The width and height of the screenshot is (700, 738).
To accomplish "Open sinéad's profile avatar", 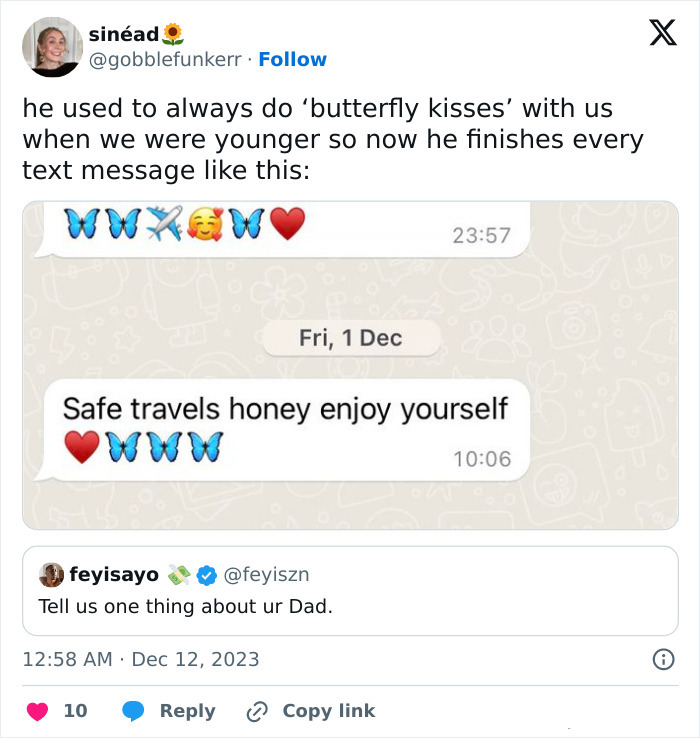I will [x=51, y=46].
